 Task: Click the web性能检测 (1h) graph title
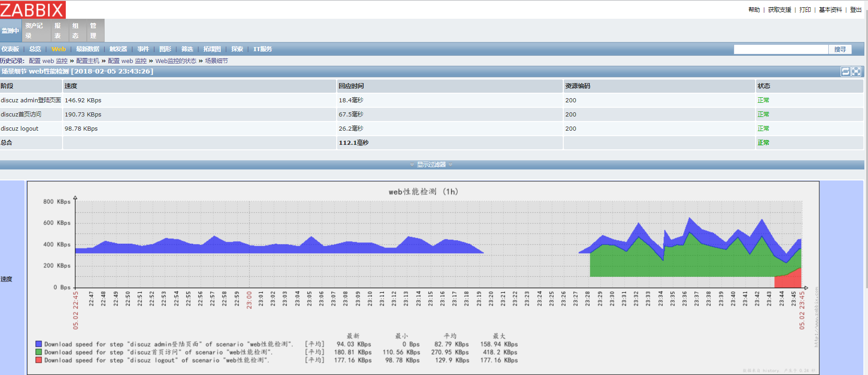423,192
